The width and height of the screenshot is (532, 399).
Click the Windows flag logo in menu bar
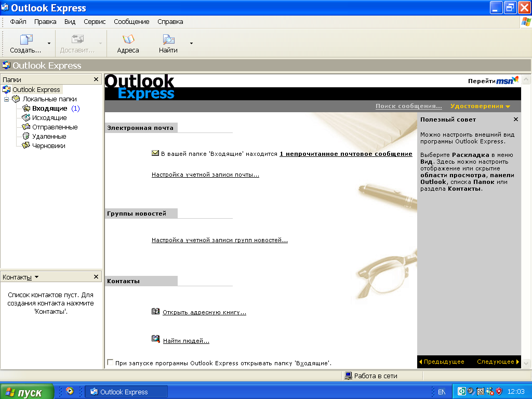526,22
